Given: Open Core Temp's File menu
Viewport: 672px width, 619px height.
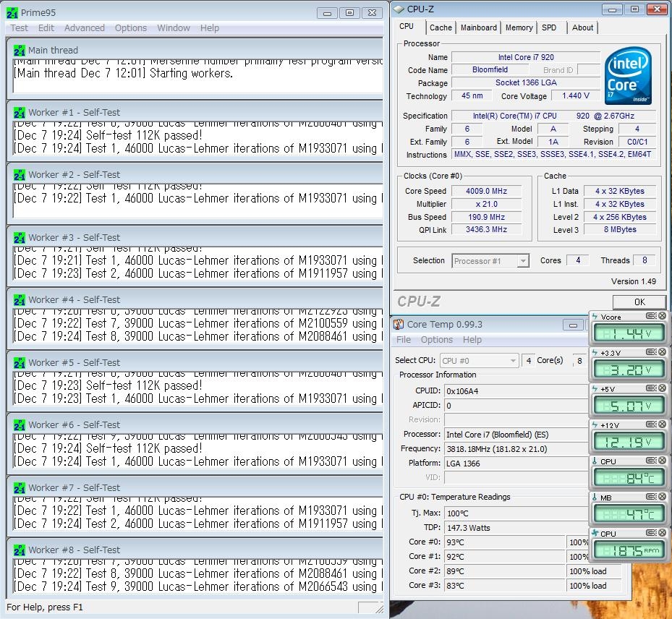Looking at the screenshot, I should tap(404, 340).
